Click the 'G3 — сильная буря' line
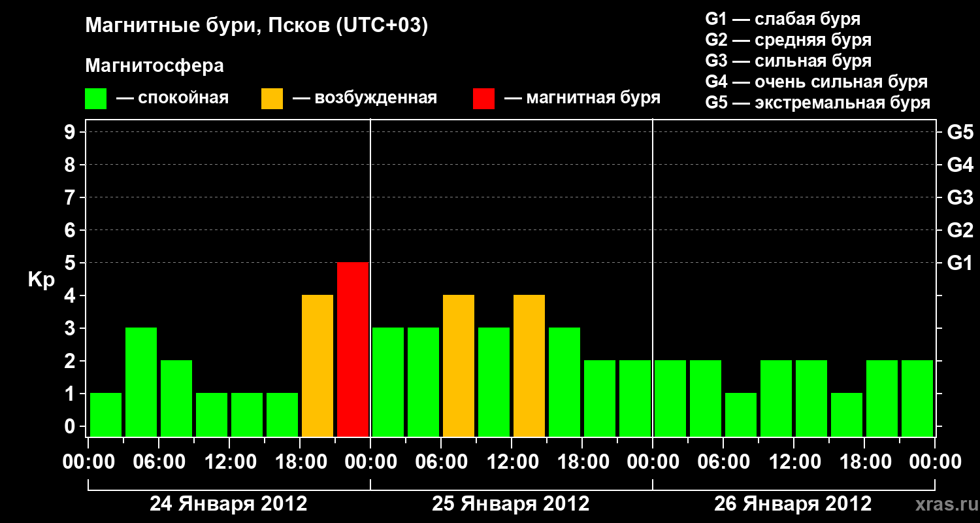This screenshot has height=523, width=980. (788, 61)
